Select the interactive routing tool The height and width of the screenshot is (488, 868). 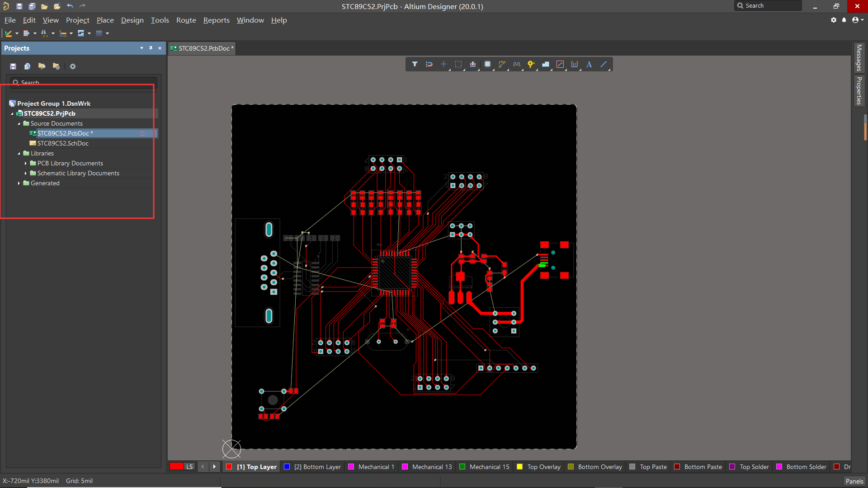(502, 64)
